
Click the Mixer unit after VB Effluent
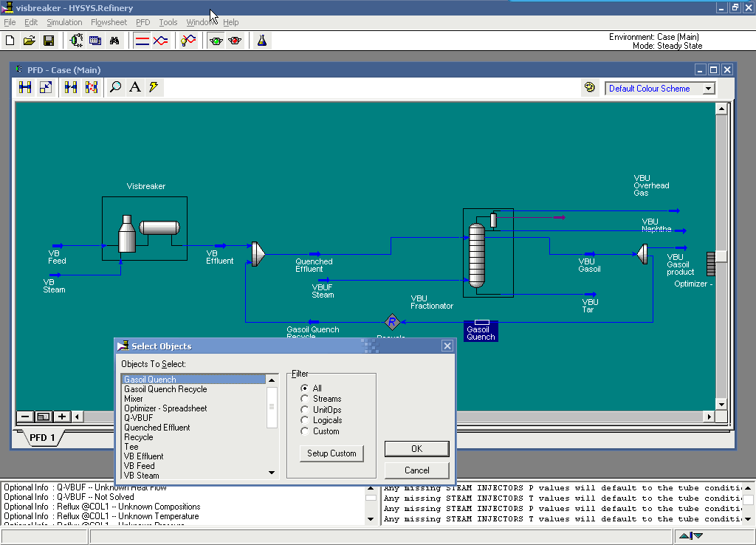click(258, 254)
